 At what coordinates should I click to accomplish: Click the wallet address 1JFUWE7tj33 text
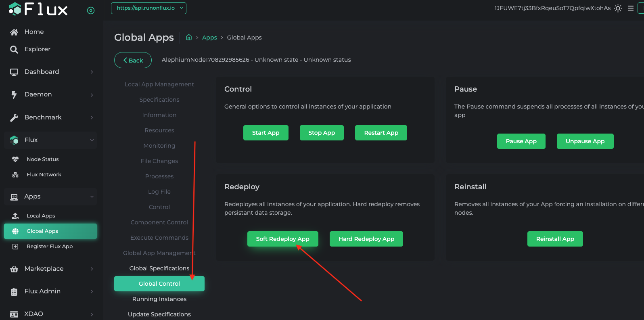[552, 8]
